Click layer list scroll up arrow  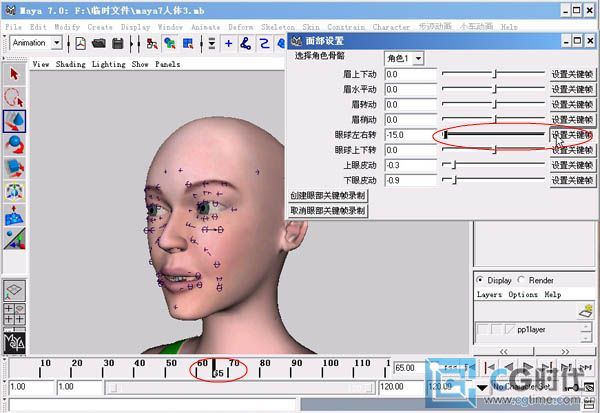(586, 326)
